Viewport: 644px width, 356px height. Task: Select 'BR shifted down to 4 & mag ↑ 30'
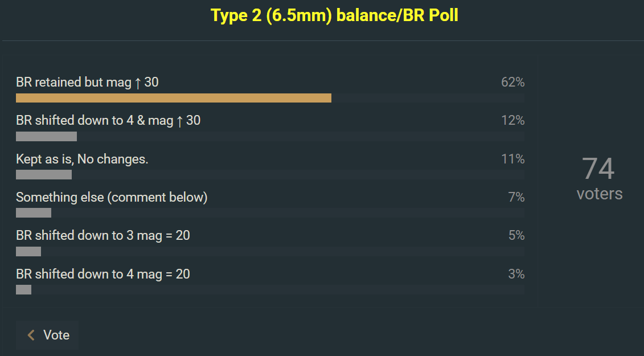[108, 120]
